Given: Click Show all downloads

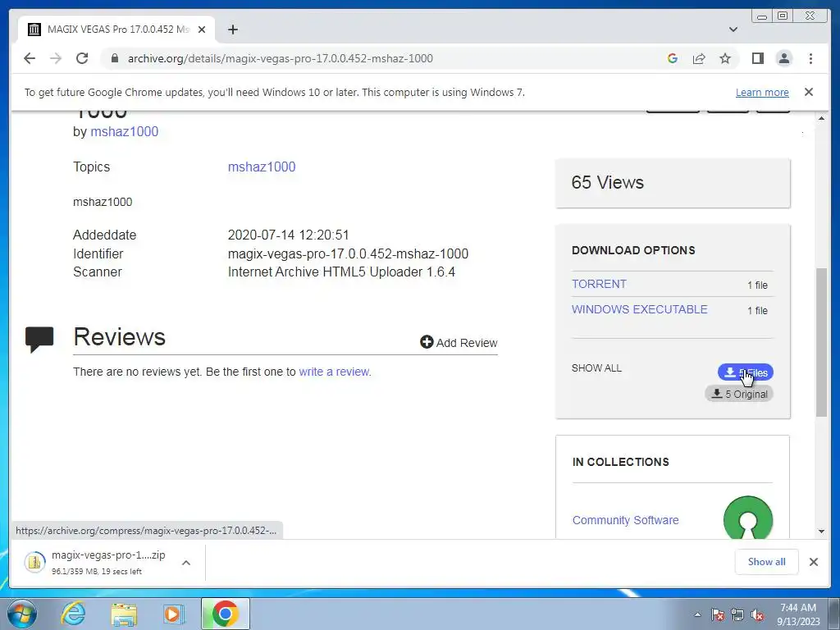Looking at the screenshot, I should tap(767, 561).
